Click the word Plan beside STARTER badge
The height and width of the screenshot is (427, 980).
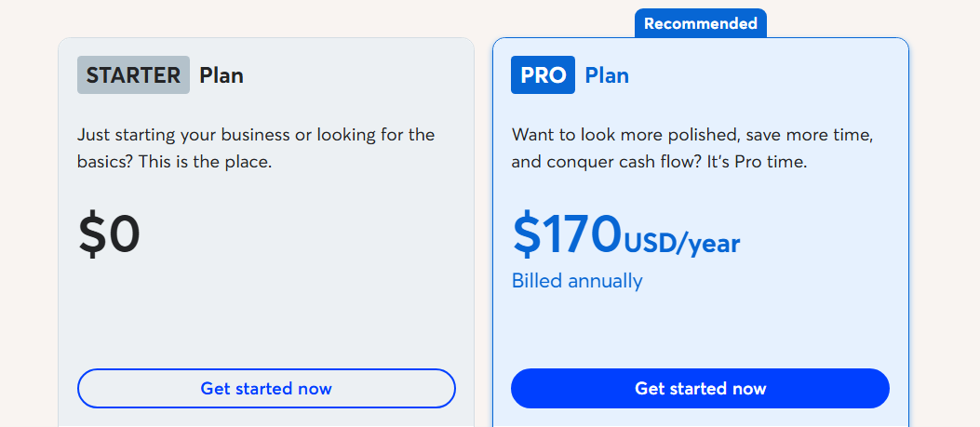point(222,75)
